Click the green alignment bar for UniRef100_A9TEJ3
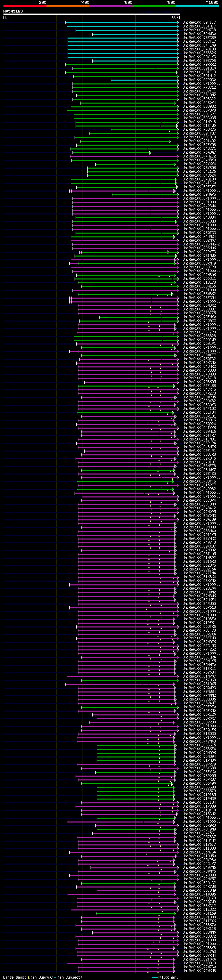 pos(122,72)
